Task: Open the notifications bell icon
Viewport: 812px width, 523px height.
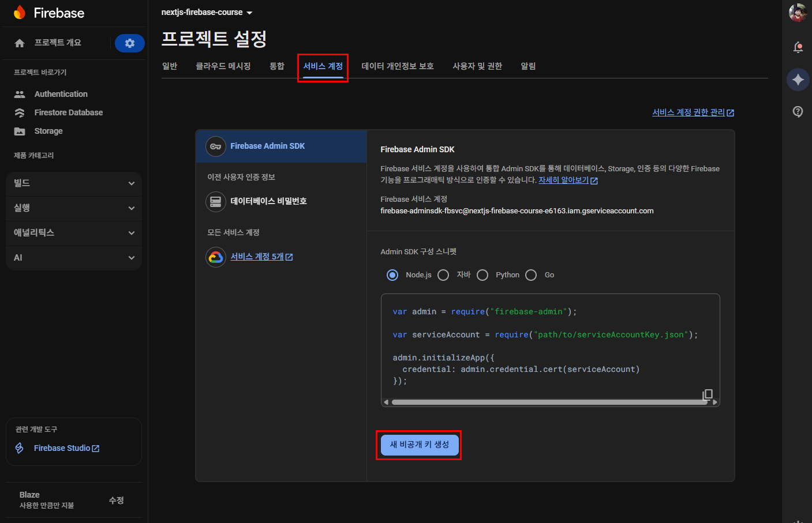Action: (798, 47)
